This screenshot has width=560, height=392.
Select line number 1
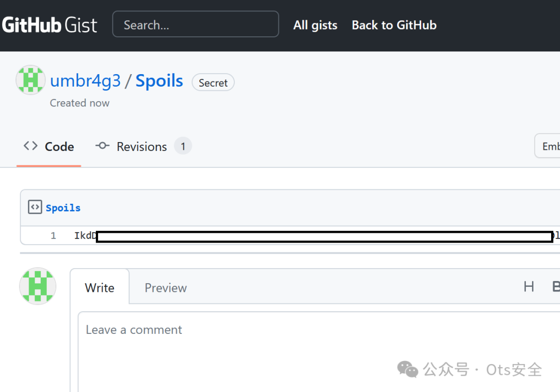(53, 235)
